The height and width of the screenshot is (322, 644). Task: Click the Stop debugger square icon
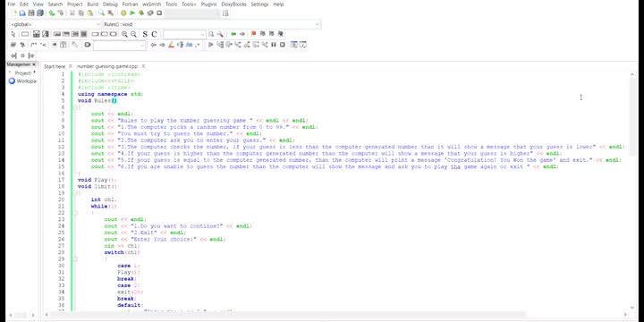283,45
